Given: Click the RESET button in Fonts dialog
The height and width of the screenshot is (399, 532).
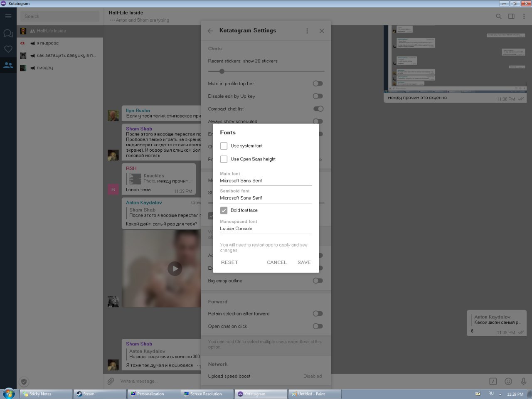Looking at the screenshot, I should [x=229, y=262].
